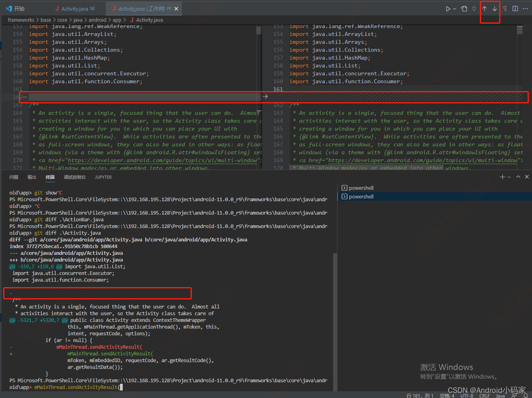
Task: Click base in the breadcrumb path
Action: pos(46,20)
